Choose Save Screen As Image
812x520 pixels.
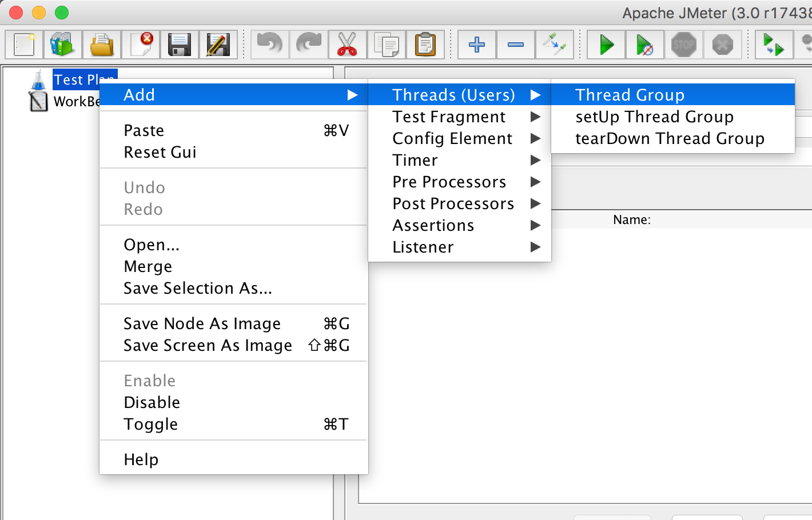[x=234, y=345]
